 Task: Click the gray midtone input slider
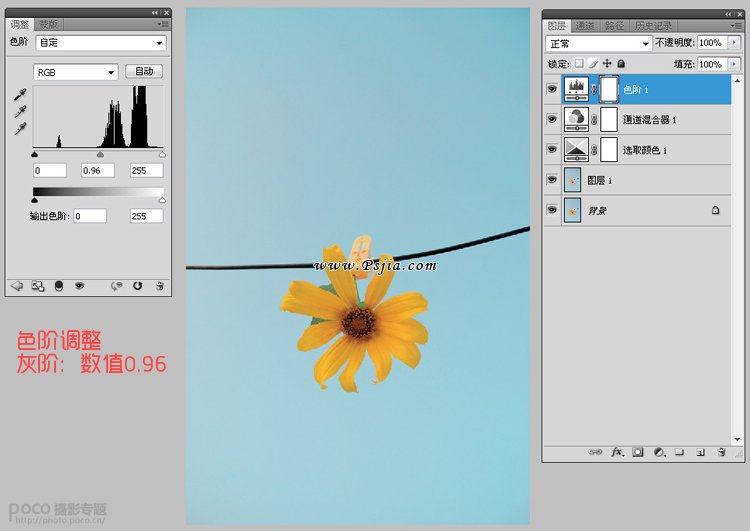point(100,155)
